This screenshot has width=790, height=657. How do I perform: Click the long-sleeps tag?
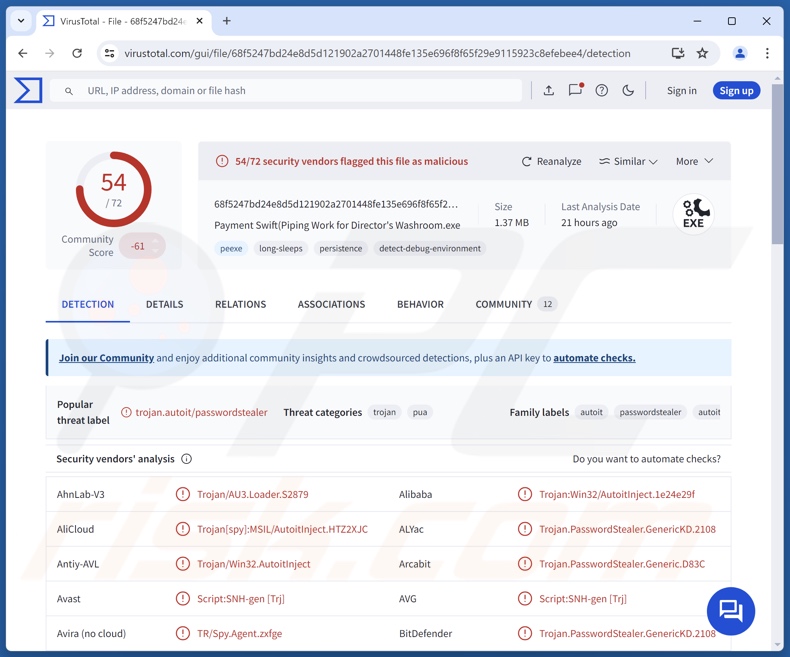tap(281, 248)
